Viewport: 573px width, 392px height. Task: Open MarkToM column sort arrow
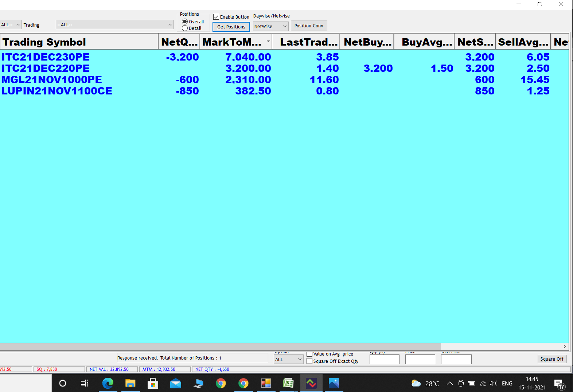pos(268,42)
